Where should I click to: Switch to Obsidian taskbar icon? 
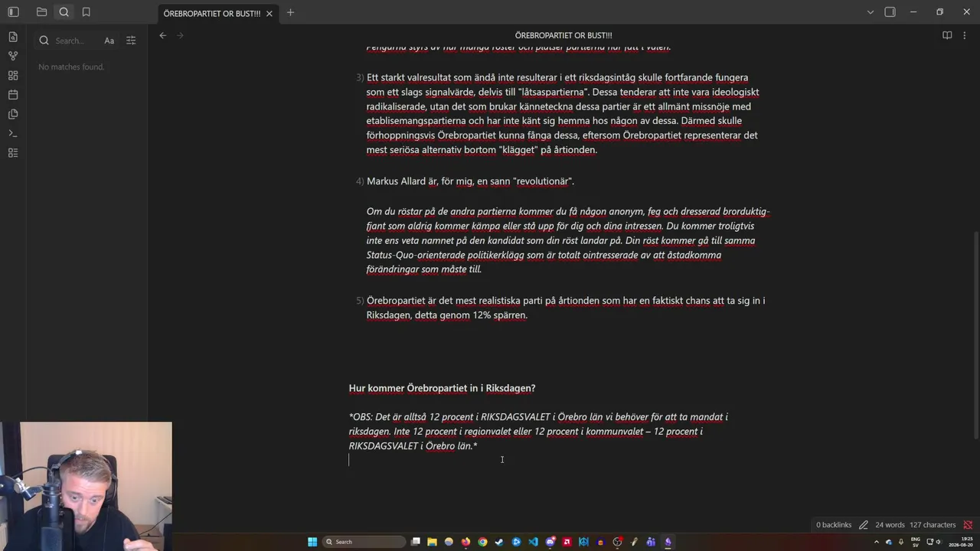(x=668, y=542)
